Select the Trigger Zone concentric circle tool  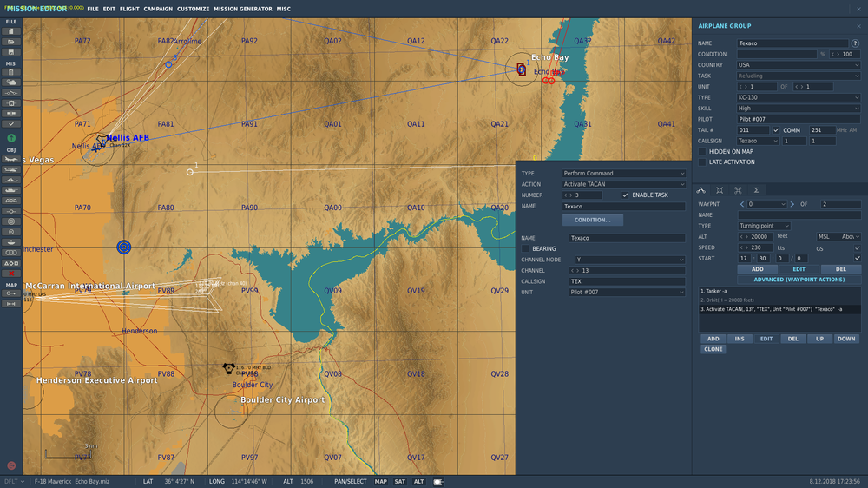coord(11,221)
